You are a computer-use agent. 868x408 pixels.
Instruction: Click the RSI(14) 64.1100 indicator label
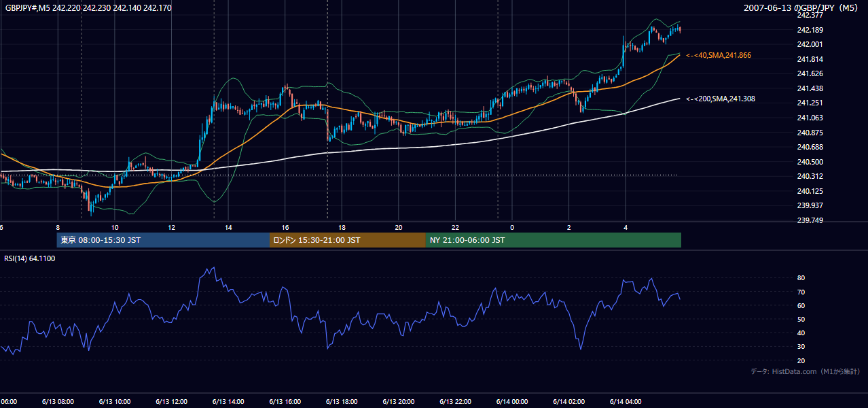[30, 258]
